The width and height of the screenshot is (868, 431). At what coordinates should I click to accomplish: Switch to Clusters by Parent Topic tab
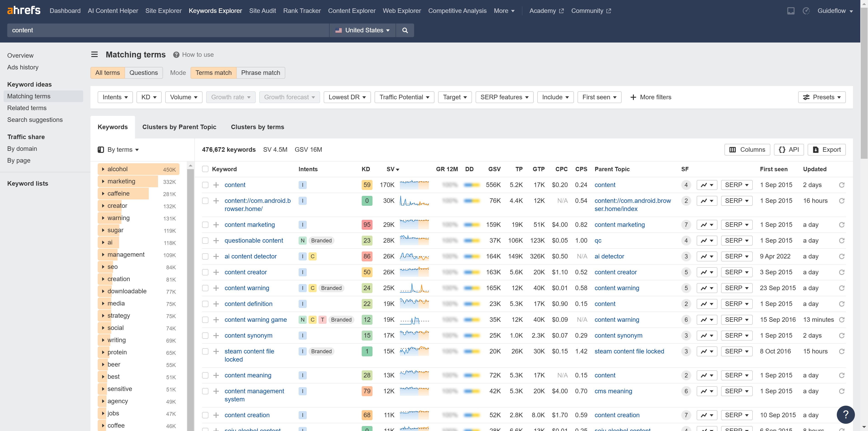point(179,127)
